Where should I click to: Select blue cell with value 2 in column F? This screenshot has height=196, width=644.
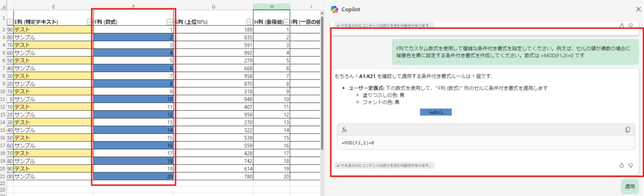133,37
